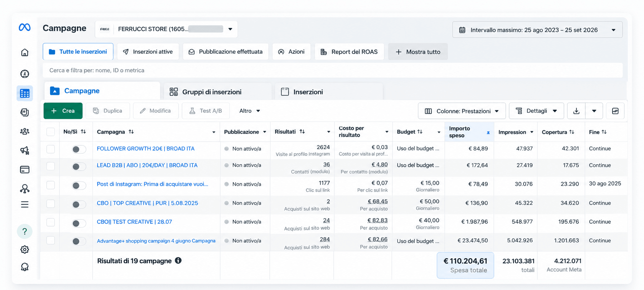The width and height of the screenshot is (644, 290).
Task: Select Inserzioni attive tab
Action: (x=148, y=52)
